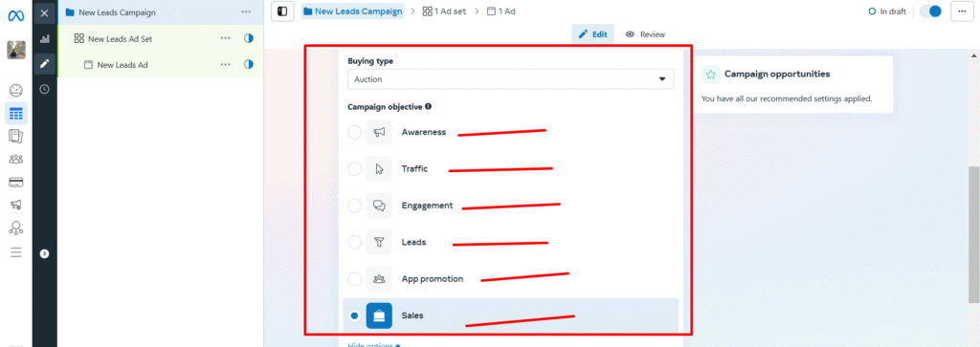980x347 pixels.
Task: Select the Traffic radio button
Action: click(x=354, y=169)
